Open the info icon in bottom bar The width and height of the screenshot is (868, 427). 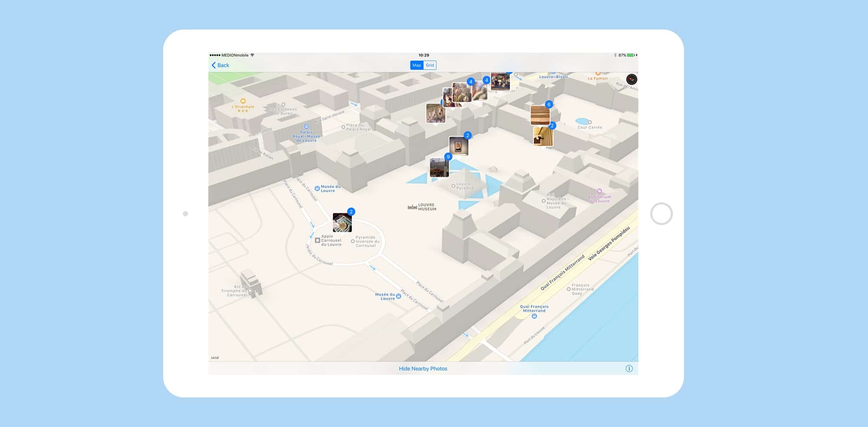coord(629,369)
